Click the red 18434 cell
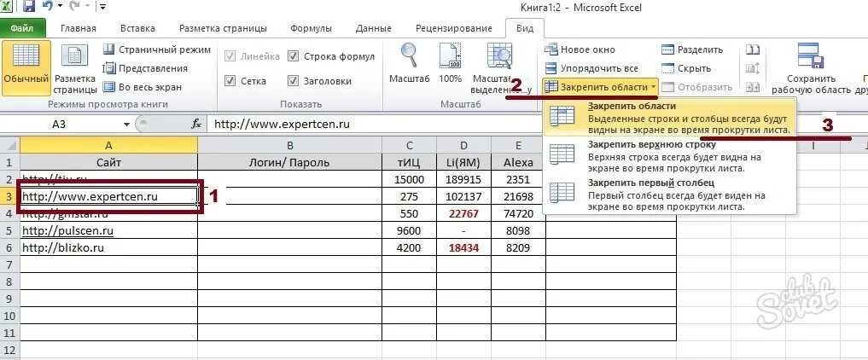The image size is (868, 360). click(464, 247)
